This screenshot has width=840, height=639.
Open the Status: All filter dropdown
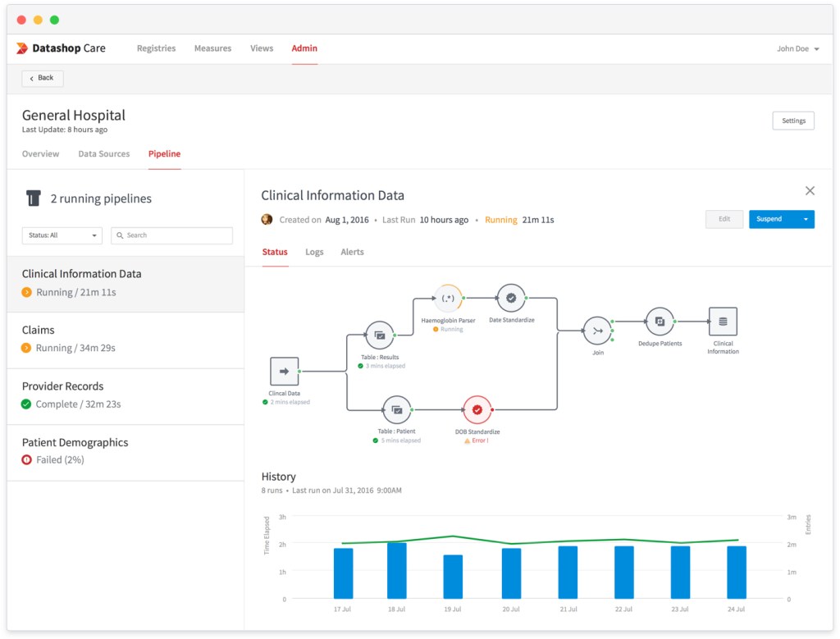[62, 235]
